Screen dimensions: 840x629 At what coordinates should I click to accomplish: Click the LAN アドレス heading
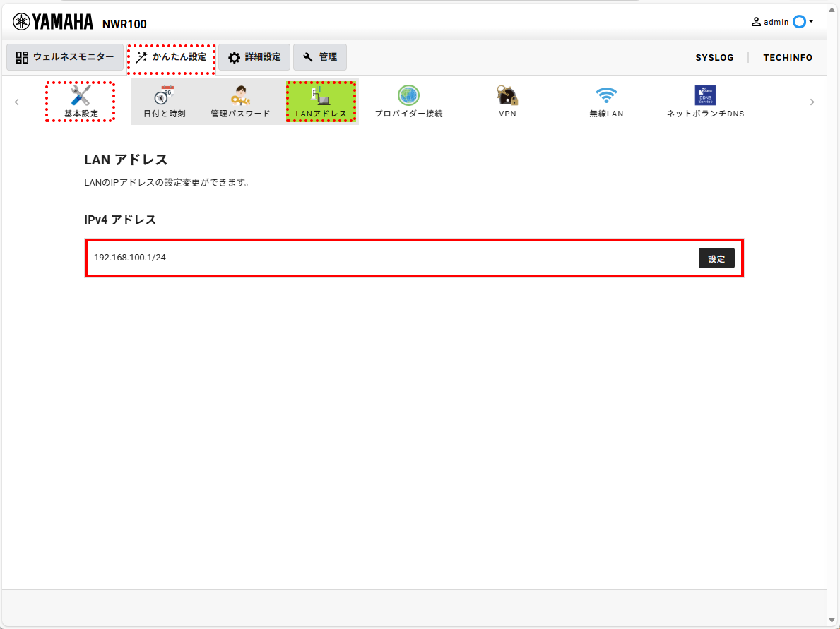126,160
